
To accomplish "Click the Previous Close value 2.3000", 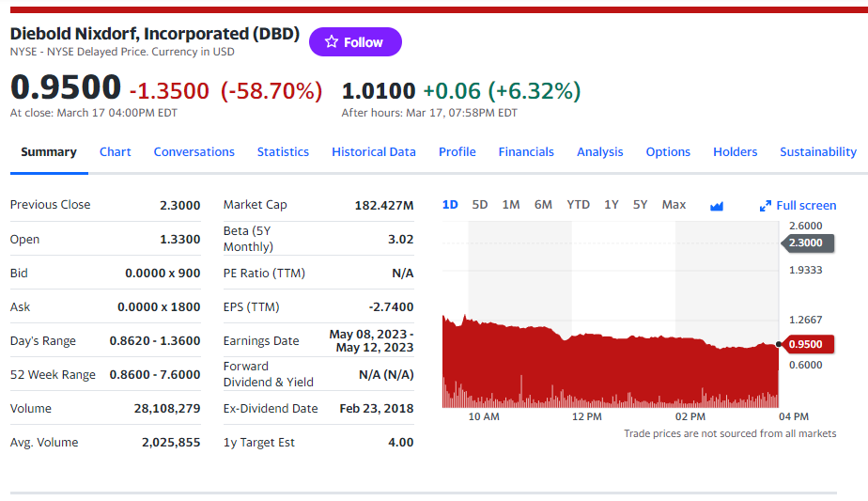I will click(180, 205).
